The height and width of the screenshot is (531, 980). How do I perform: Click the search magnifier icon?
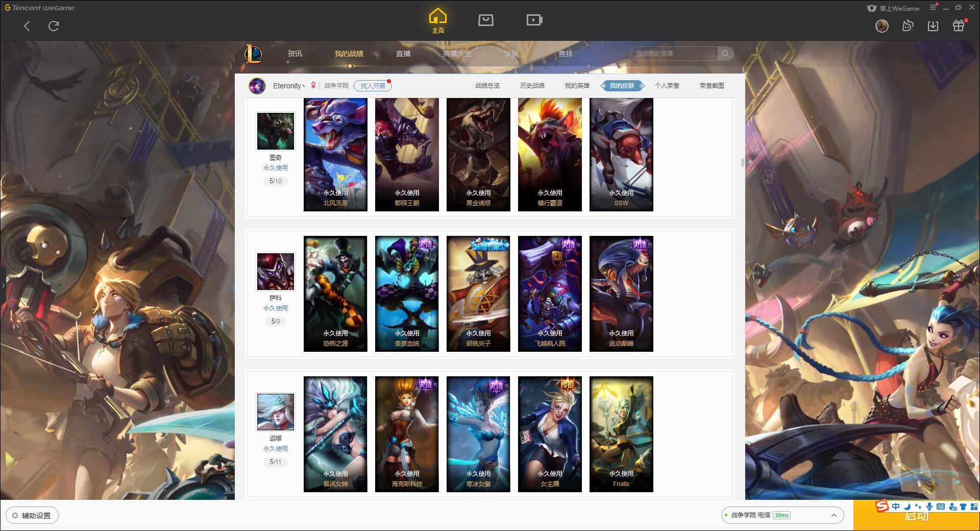tap(725, 54)
